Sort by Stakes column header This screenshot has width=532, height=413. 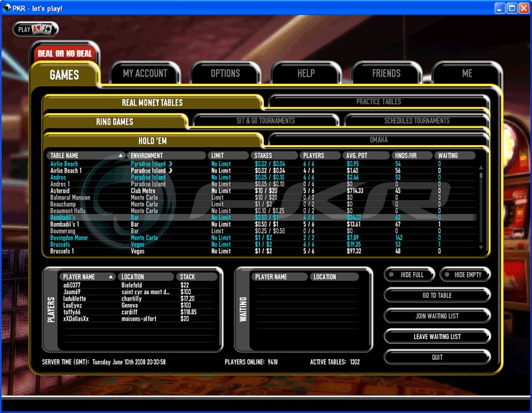click(274, 156)
